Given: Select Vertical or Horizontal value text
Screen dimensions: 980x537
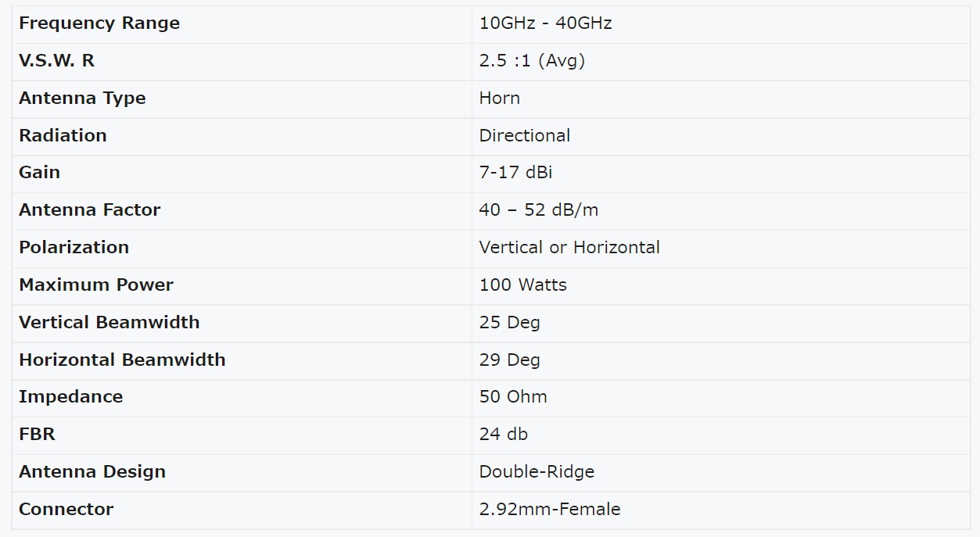Looking at the screenshot, I should [x=569, y=248].
